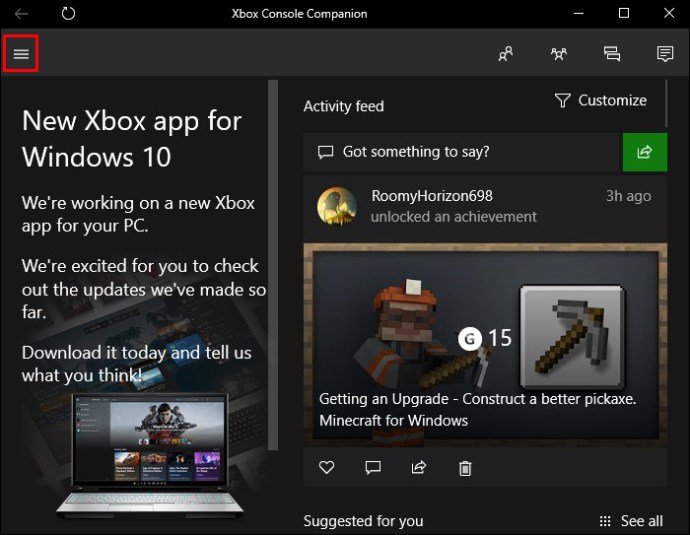Comment on the achievement post

373,467
